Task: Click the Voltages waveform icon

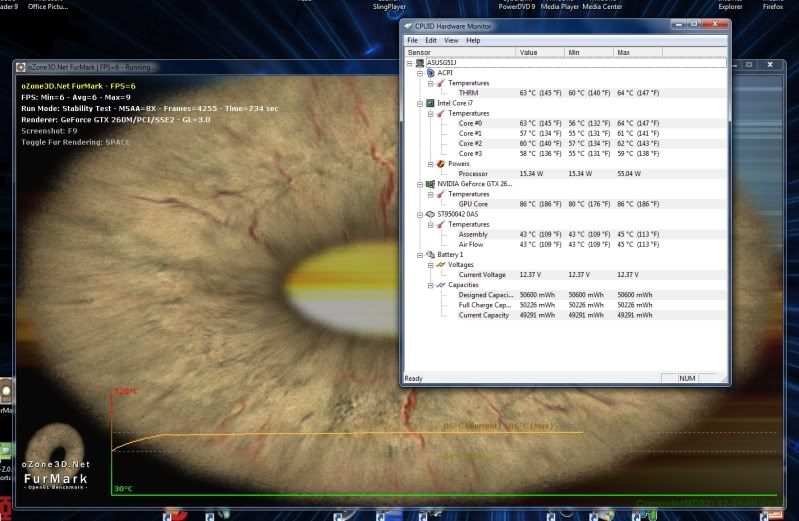Action: [x=441, y=265]
